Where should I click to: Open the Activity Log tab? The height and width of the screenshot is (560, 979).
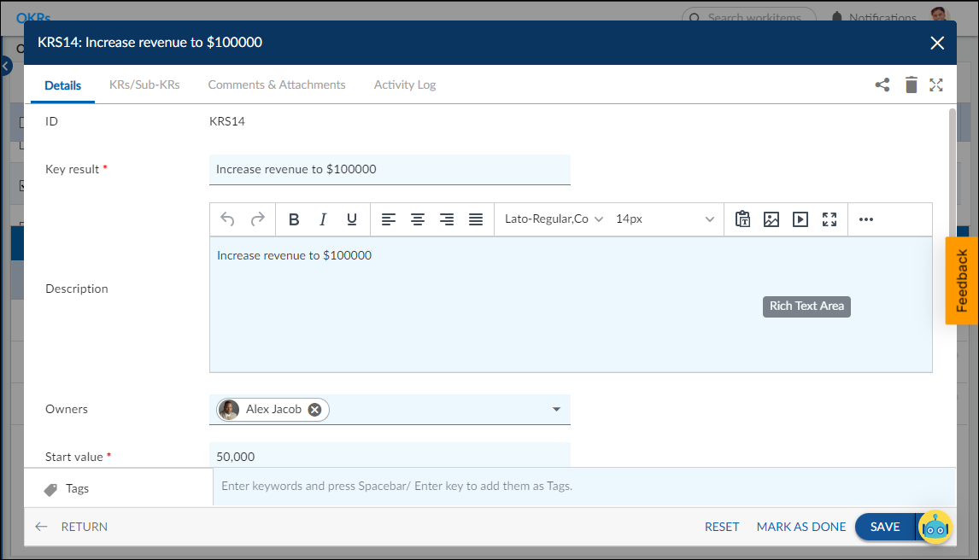pyautogui.click(x=404, y=85)
